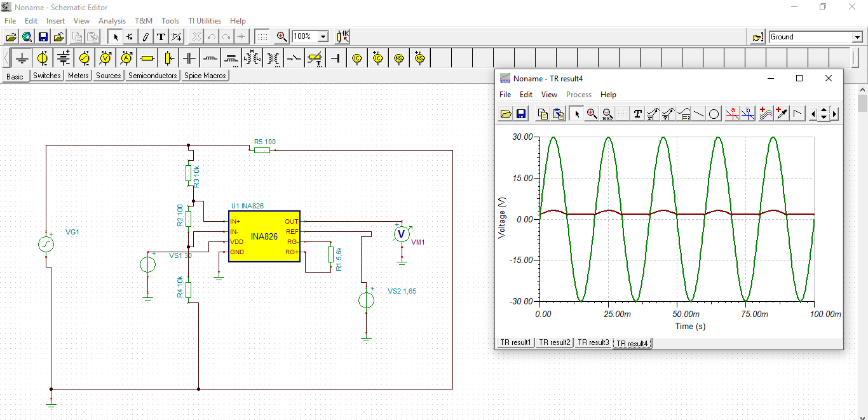
Task: Click the find component icon beside Ground box
Action: [758, 37]
